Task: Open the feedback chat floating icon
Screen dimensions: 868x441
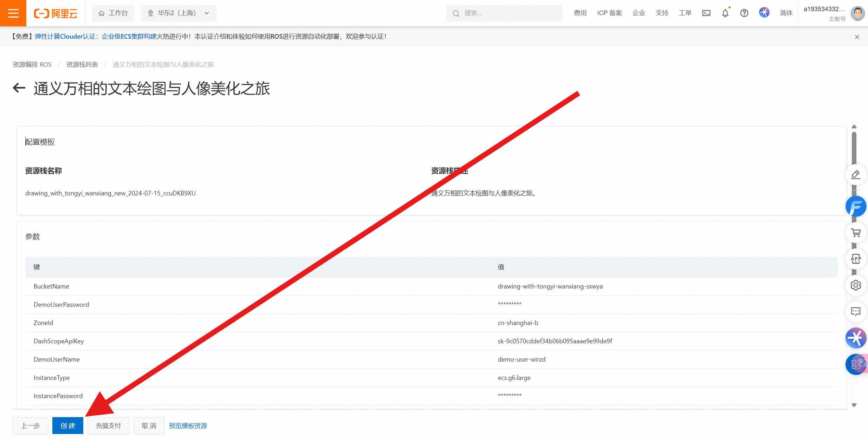Action: click(x=856, y=311)
